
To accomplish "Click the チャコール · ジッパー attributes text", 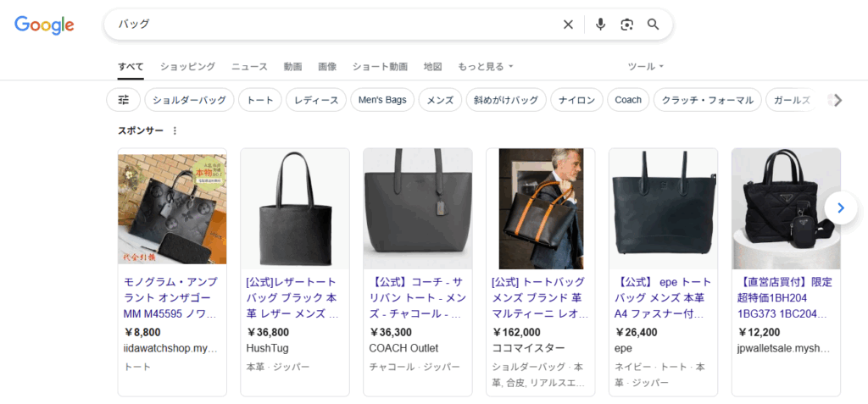I will click(x=415, y=367).
